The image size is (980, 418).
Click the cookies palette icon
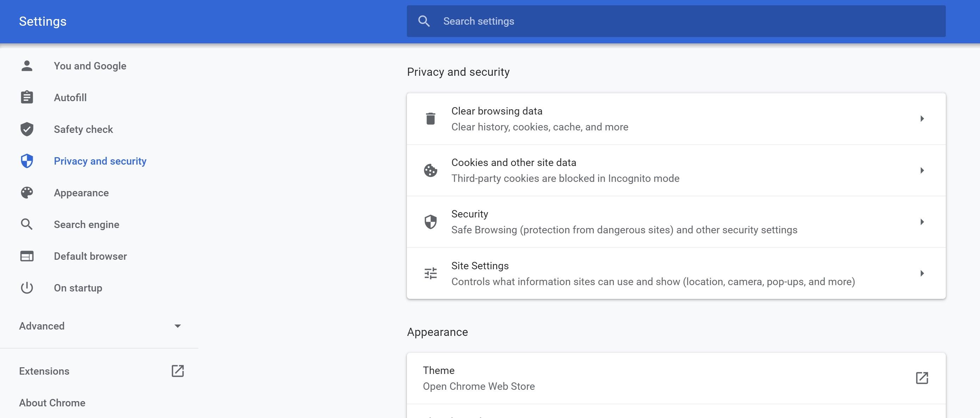[430, 170]
